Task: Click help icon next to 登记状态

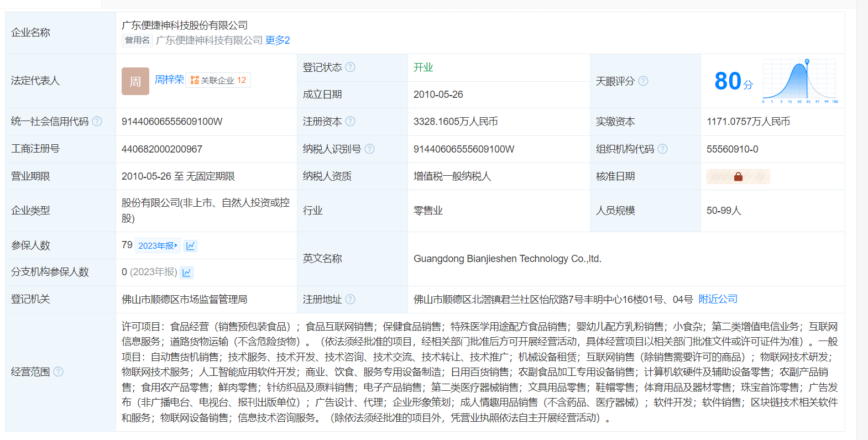Action: pos(351,67)
